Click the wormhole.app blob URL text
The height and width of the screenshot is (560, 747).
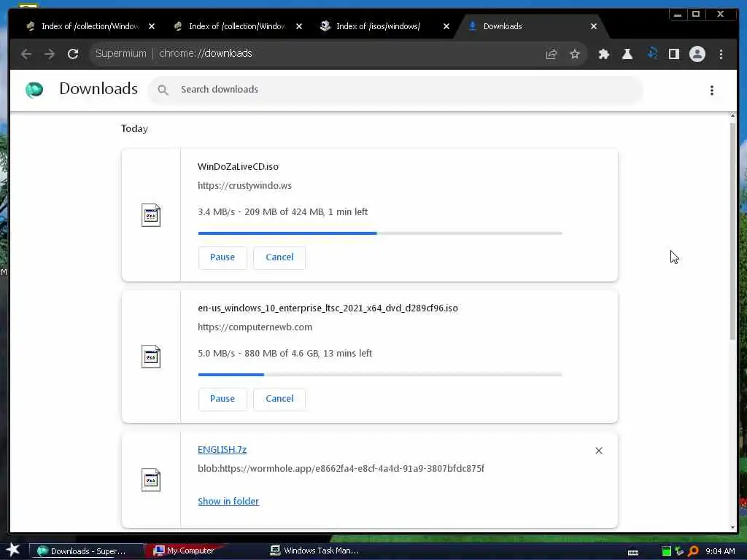341,469
